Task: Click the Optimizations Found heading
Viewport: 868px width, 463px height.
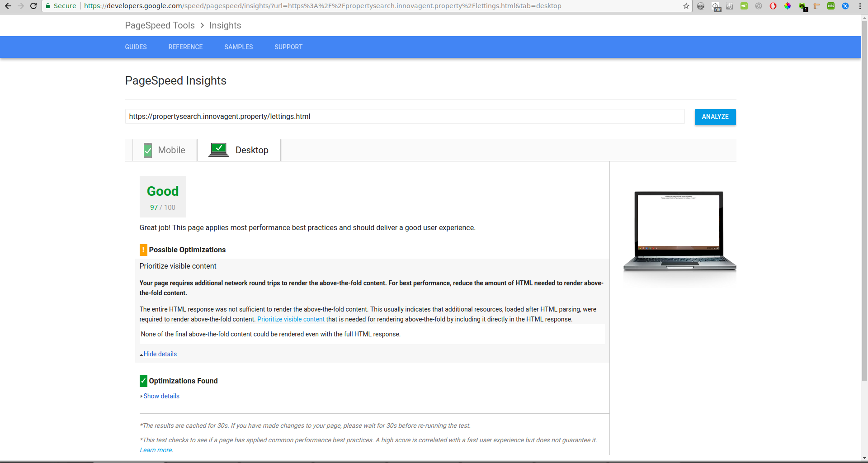Action: [x=183, y=381]
